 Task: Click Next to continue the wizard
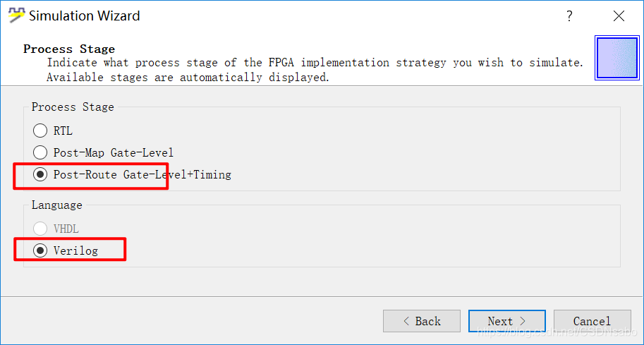coord(507,321)
